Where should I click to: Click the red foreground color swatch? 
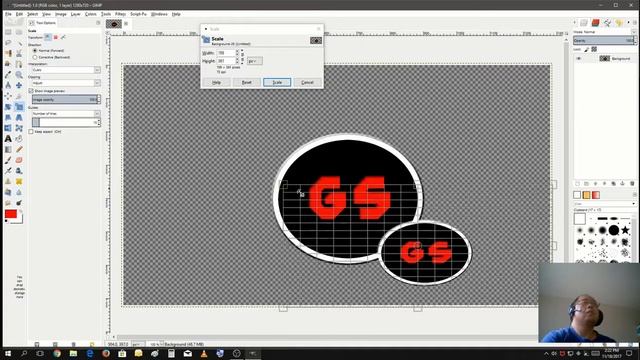(x=11, y=214)
